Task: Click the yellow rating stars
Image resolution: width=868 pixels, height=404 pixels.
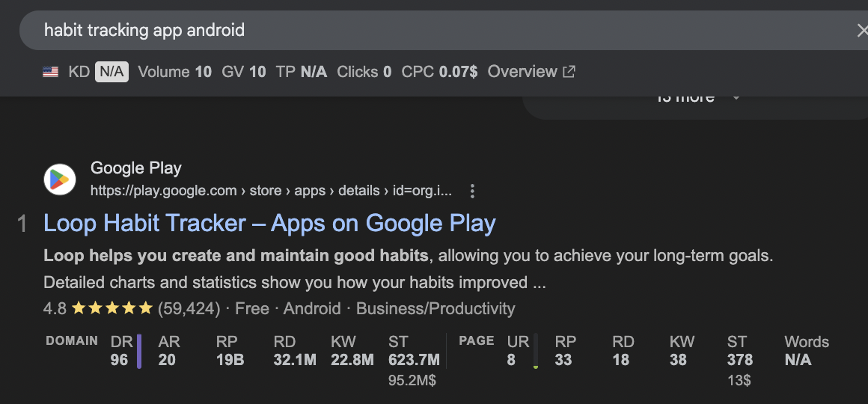Action: [112, 308]
